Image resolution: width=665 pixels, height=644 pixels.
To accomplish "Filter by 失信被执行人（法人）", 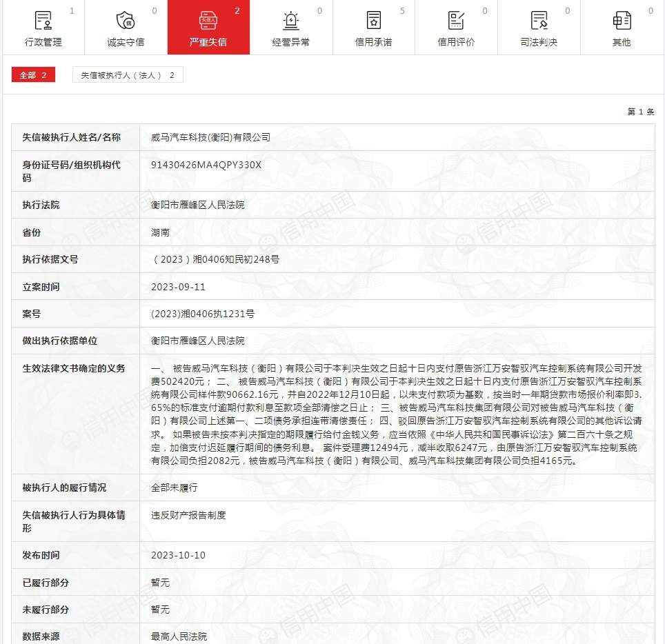I will point(128,75).
